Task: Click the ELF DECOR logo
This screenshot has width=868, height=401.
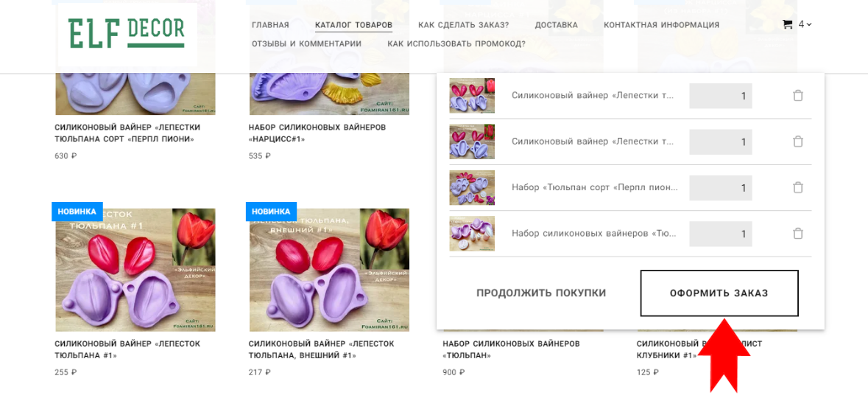Action: click(x=127, y=33)
